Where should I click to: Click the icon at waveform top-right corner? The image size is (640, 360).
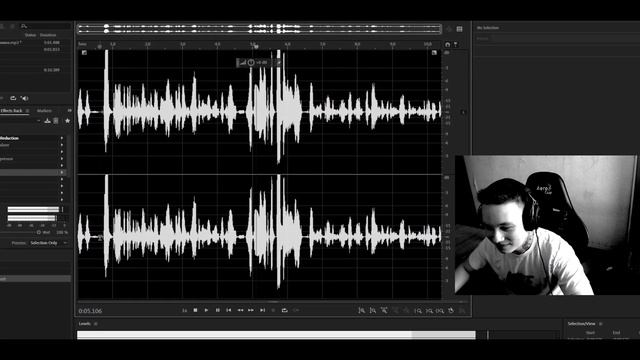tap(434, 53)
